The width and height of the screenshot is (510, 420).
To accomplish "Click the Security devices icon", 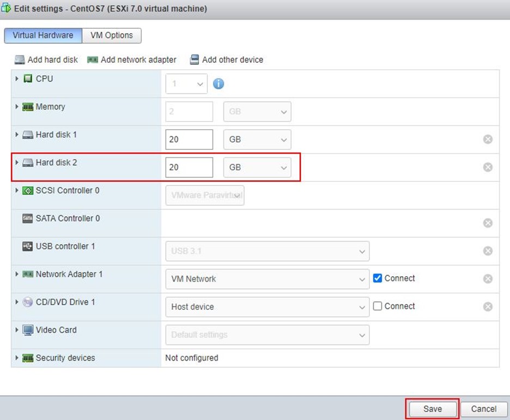I will pyautogui.click(x=28, y=358).
